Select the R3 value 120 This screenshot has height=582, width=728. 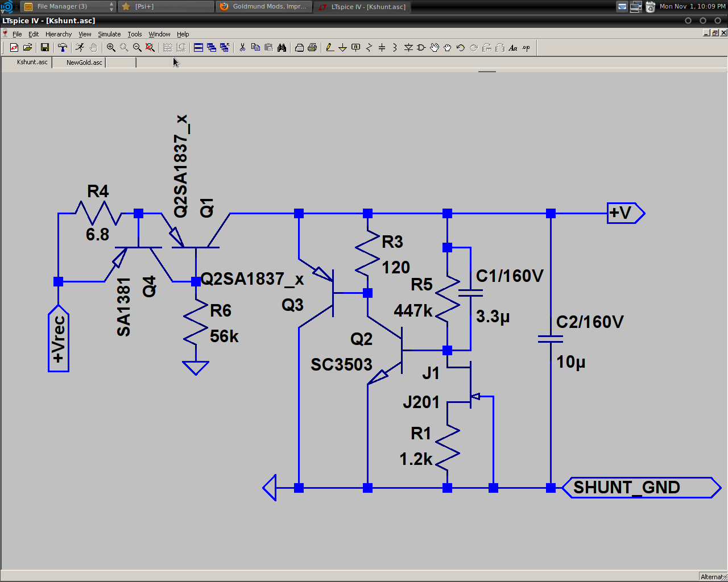coord(396,267)
